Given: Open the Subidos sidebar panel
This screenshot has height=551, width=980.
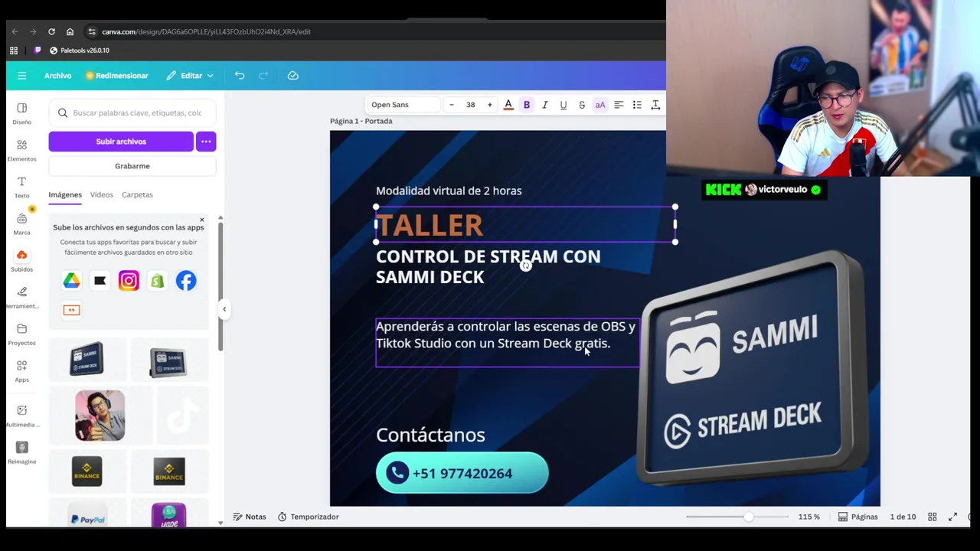Looking at the screenshot, I should [x=21, y=260].
